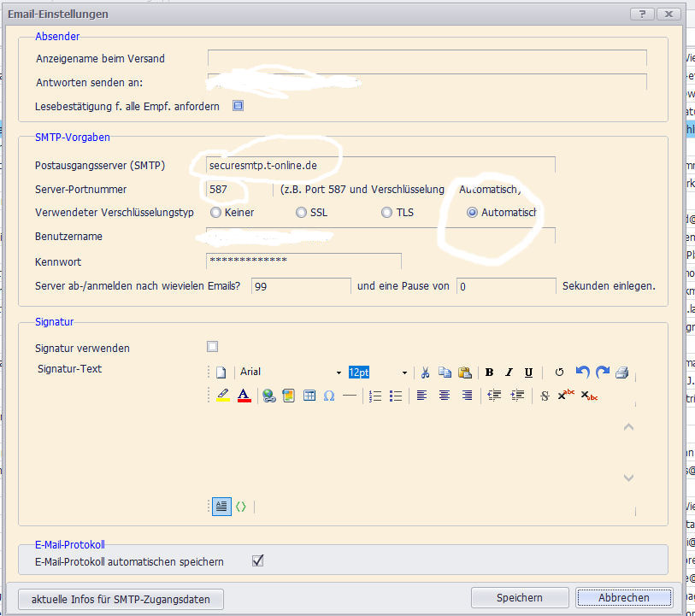Insert a table into the signature
Screen dimensions: 695x616
[309, 396]
